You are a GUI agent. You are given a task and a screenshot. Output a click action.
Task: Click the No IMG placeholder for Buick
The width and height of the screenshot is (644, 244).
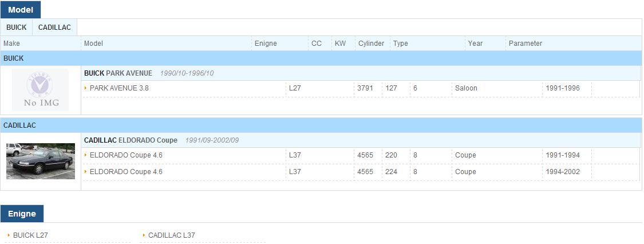pyautogui.click(x=40, y=90)
